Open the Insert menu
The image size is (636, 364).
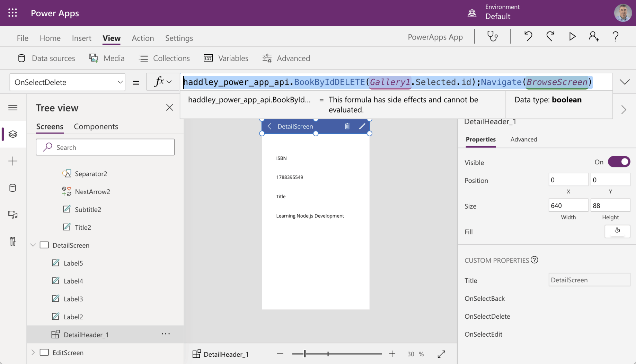pyautogui.click(x=81, y=38)
